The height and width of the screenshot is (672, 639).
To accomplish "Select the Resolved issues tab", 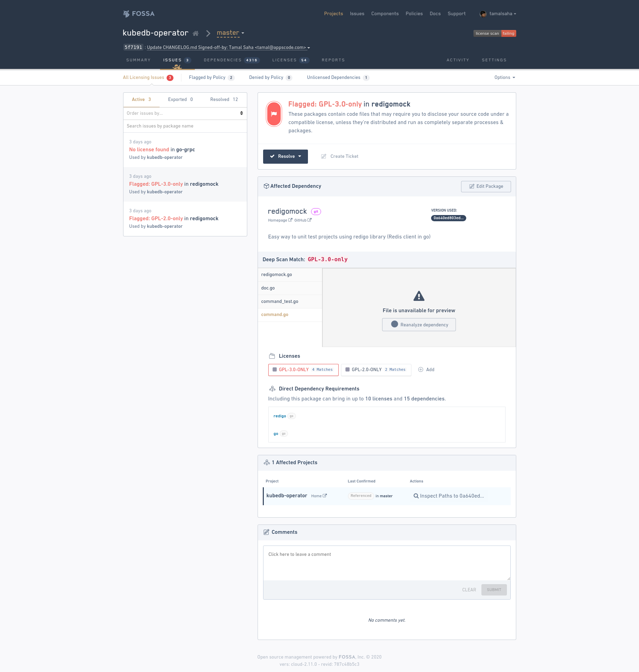I will (224, 100).
